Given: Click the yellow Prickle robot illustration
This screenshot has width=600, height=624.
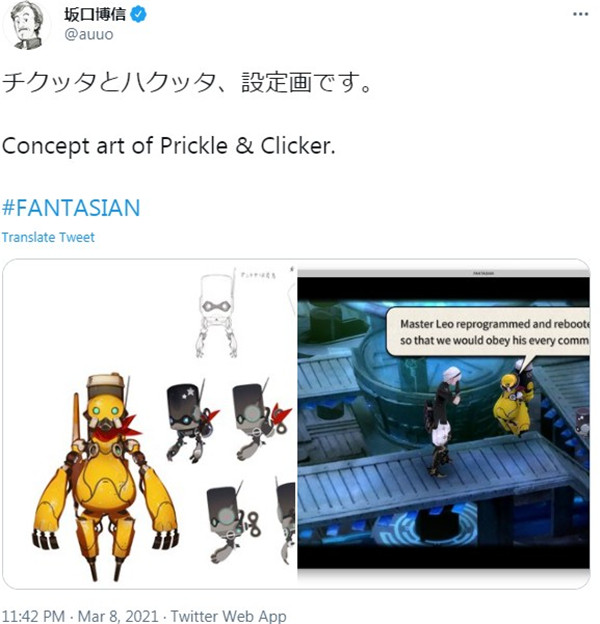Looking at the screenshot, I should click(106, 477).
